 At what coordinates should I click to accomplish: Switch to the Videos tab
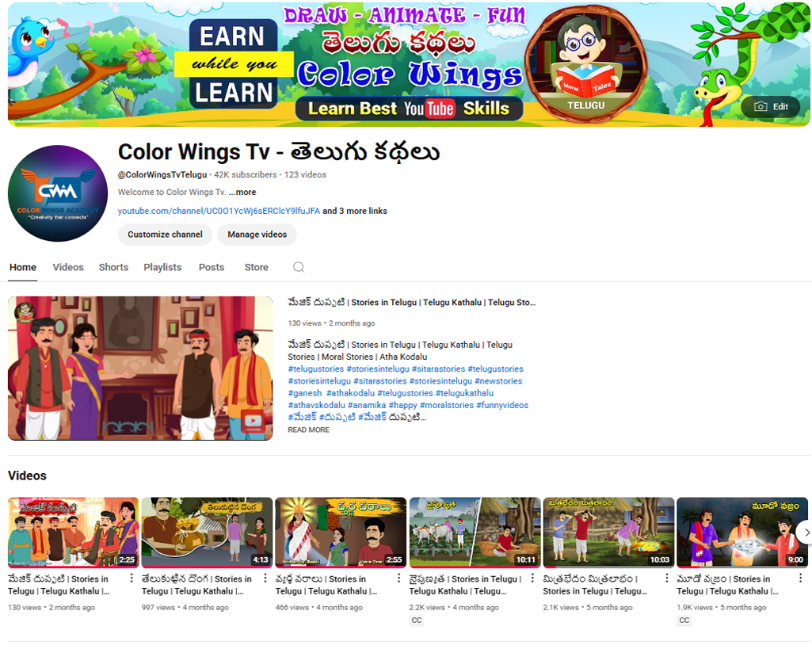pyautogui.click(x=68, y=267)
